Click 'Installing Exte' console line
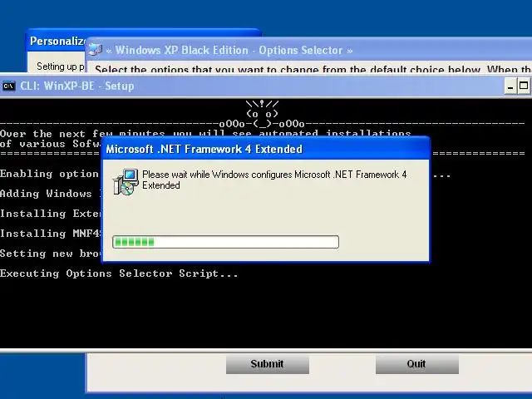The image size is (532, 399). click(x=51, y=214)
